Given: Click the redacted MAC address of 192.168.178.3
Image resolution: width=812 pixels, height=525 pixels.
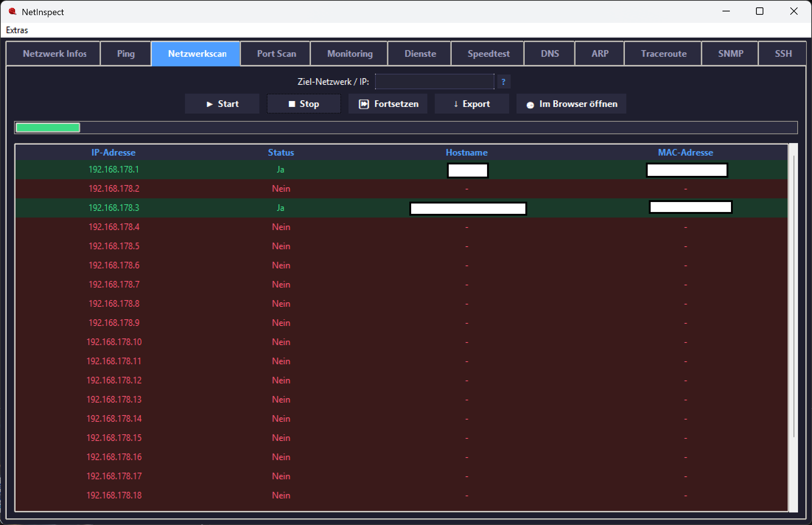Looking at the screenshot, I should (x=690, y=207).
